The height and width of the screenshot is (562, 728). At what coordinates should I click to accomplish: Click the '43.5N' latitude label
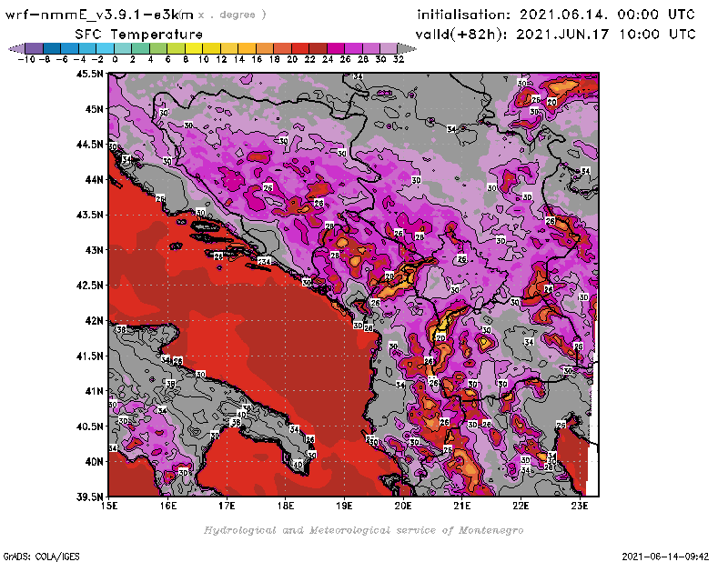89,215
